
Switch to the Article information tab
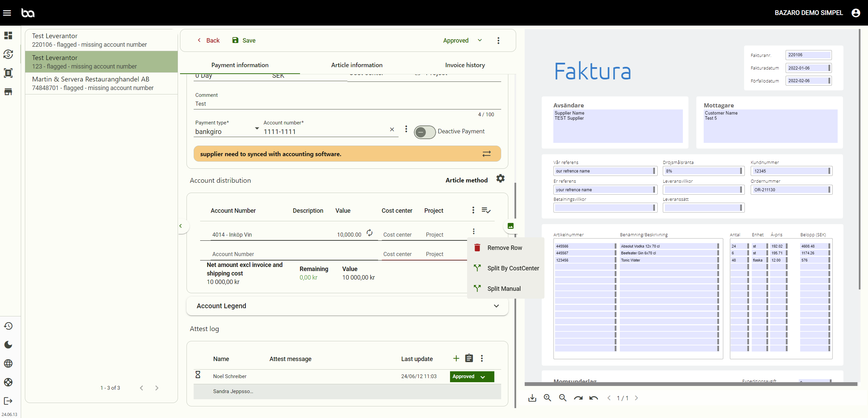(x=357, y=65)
